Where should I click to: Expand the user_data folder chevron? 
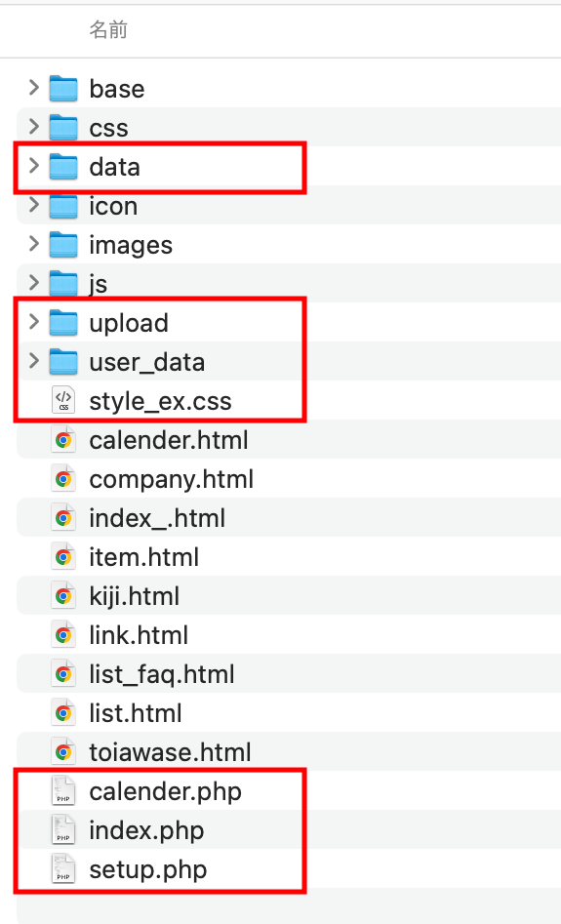pos(33,361)
